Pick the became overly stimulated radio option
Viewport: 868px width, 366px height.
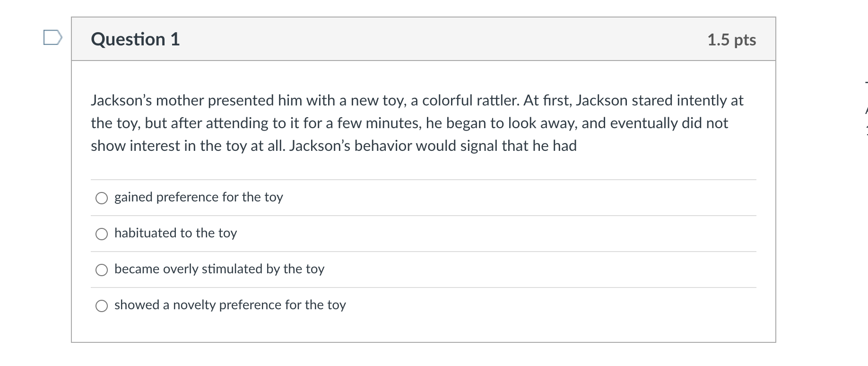point(102,270)
